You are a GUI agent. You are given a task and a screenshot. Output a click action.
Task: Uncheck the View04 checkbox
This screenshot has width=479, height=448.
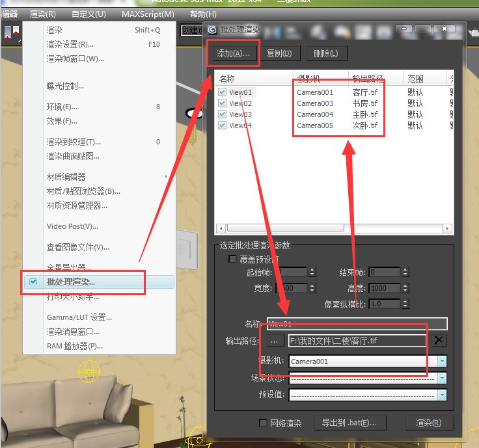click(x=223, y=125)
